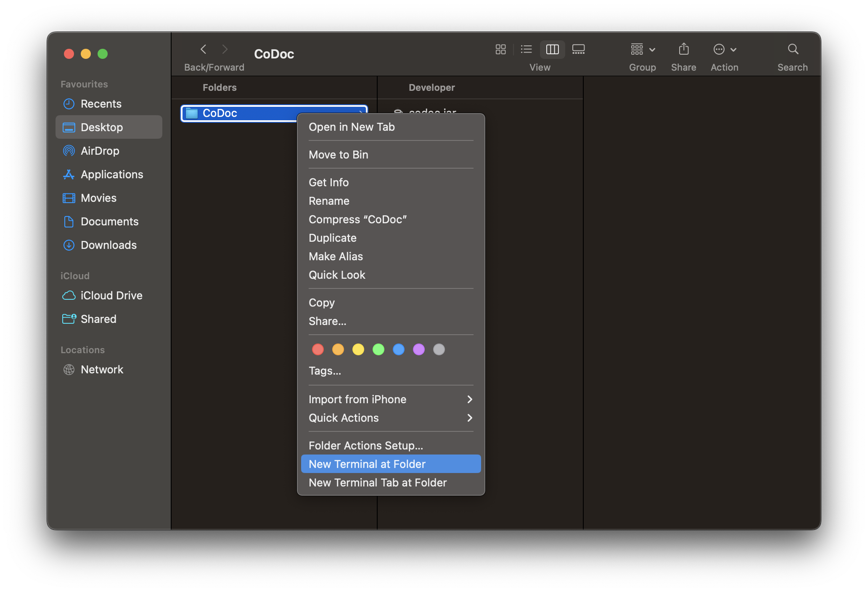Open Recents in the sidebar
The image size is (868, 592).
(x=109, y=104)
